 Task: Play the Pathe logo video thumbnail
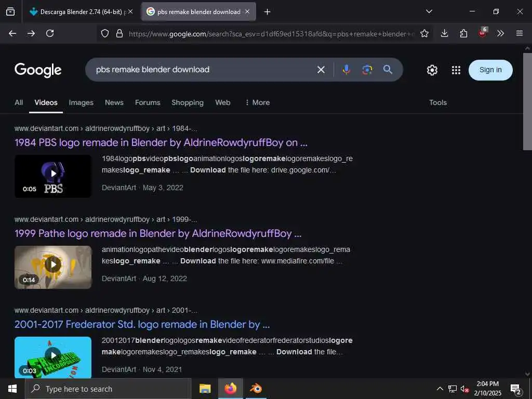(53, 267)
